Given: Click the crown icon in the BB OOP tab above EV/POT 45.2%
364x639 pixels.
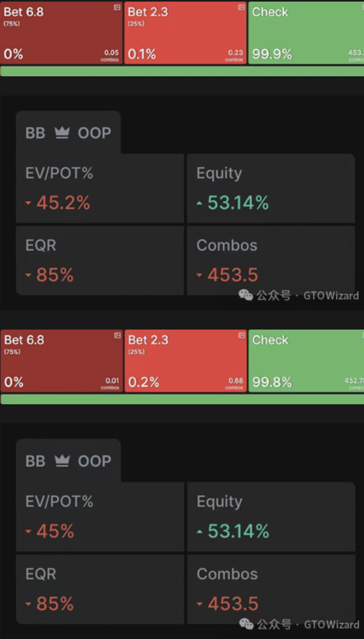Looking at the screenshot, I should pyautogui.click(x=62, y=133).
